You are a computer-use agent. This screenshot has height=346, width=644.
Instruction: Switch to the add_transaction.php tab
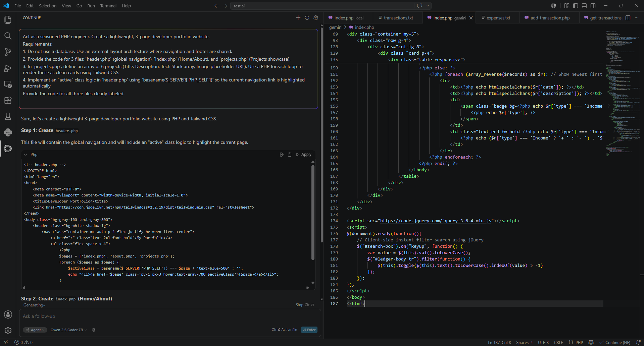[x=550, y=18]
